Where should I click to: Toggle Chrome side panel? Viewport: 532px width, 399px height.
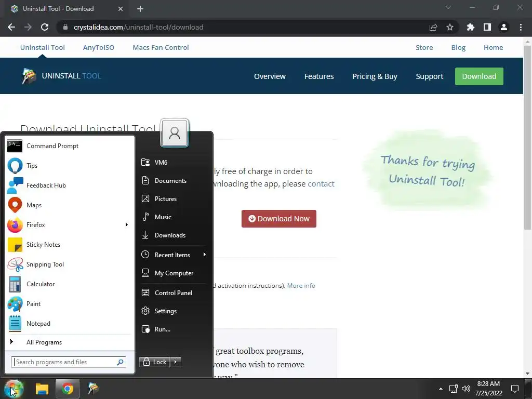point(487,27)
